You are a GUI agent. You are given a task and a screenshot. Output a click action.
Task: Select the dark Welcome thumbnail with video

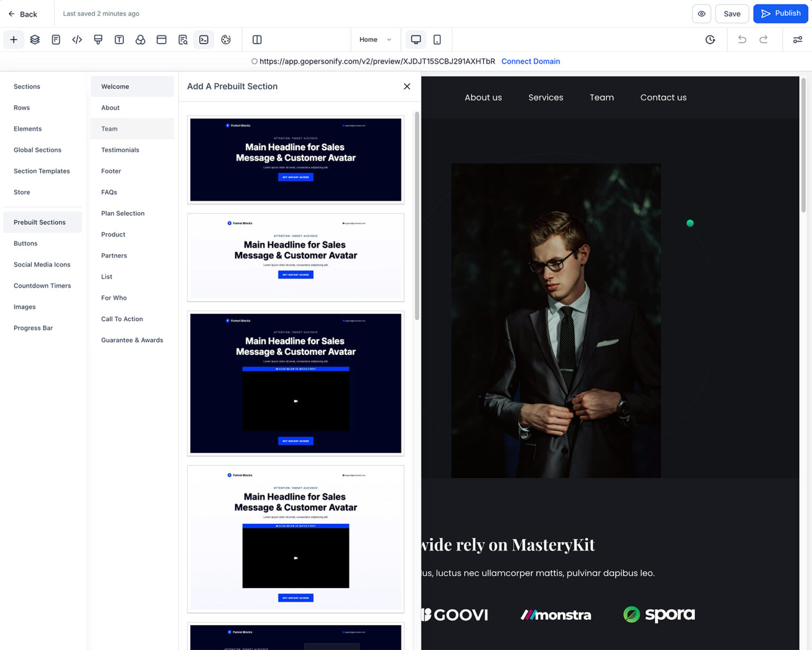(296, 383)
